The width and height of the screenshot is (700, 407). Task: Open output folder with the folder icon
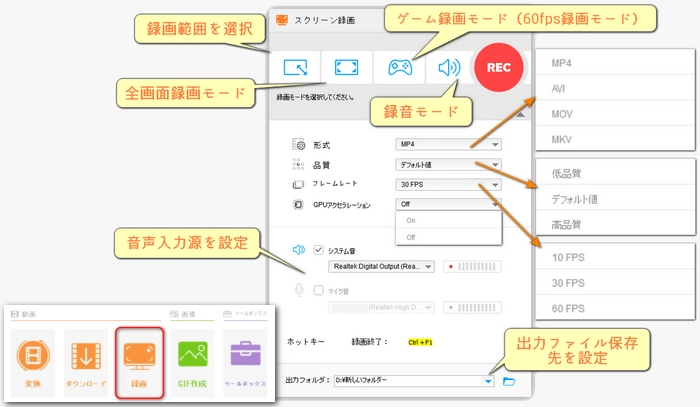tap(509, 381)
